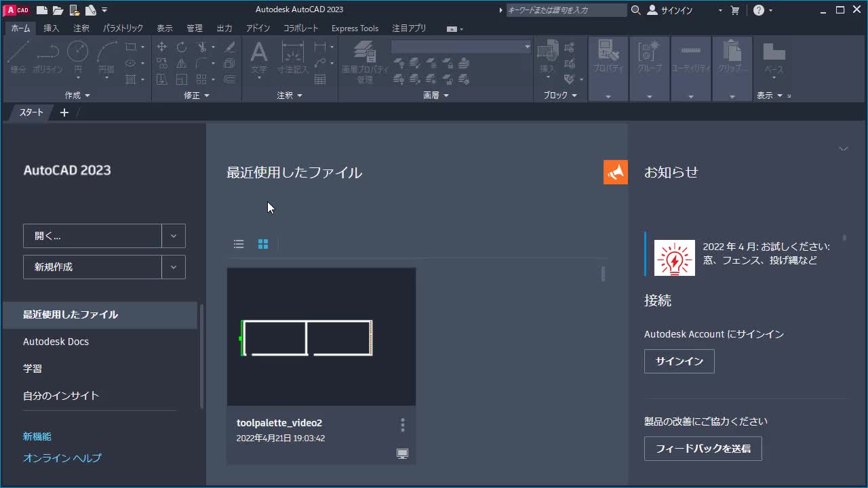Select the Circle (円) tool icon
The width and height of the screenshot is (868, 488).
point(77,52)
